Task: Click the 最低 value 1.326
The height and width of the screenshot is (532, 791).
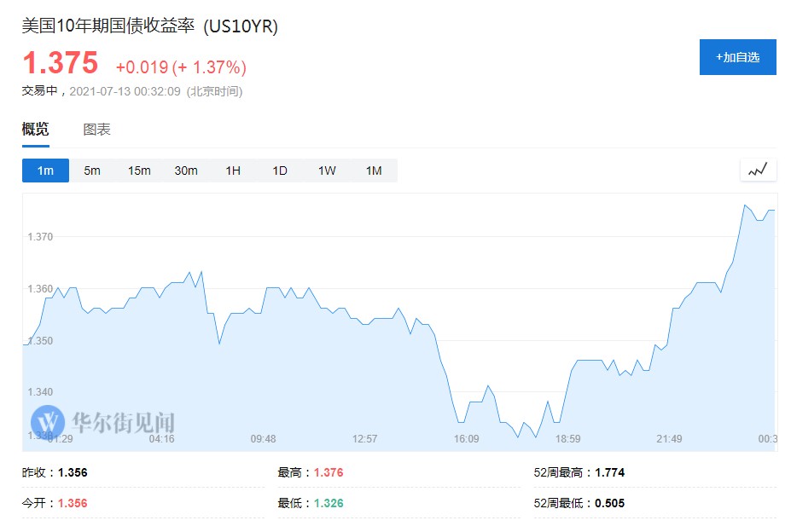Action: [329, 503]
